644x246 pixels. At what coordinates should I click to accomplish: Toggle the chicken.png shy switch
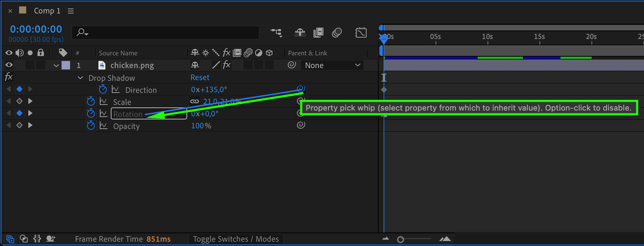click(195, 65)
